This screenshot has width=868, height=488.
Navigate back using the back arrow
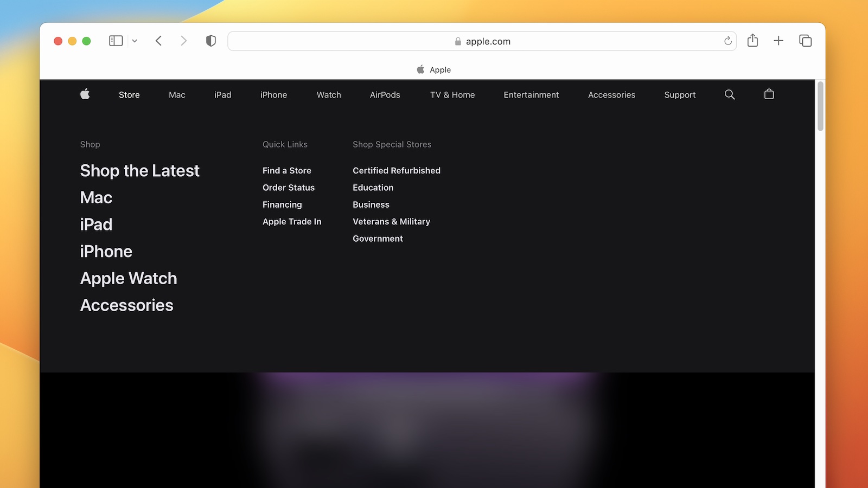[158, 40]
